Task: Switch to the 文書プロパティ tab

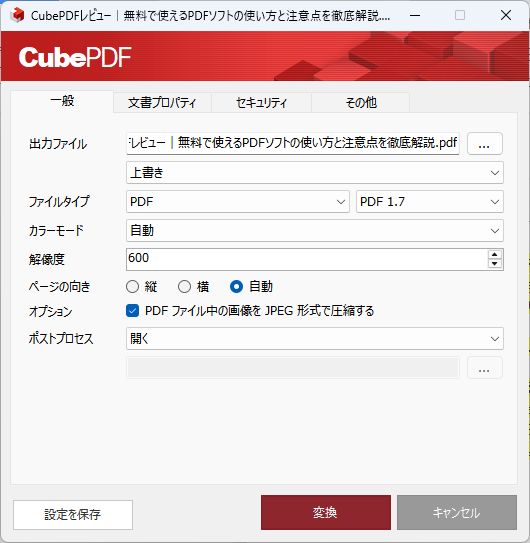Action: coord(162,103)
